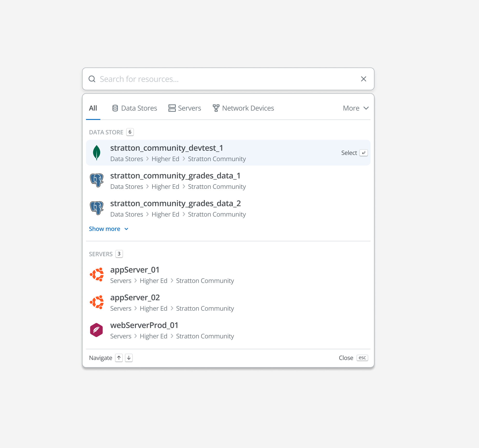Clear the search field with the X
Viewport: 479px width, 448px height.
(364, 79)
